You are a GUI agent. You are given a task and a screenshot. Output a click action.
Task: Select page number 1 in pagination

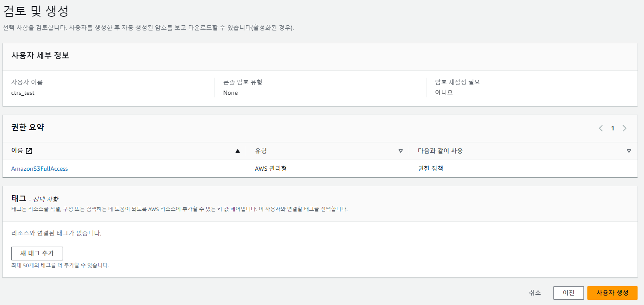(x=613, y=128)
